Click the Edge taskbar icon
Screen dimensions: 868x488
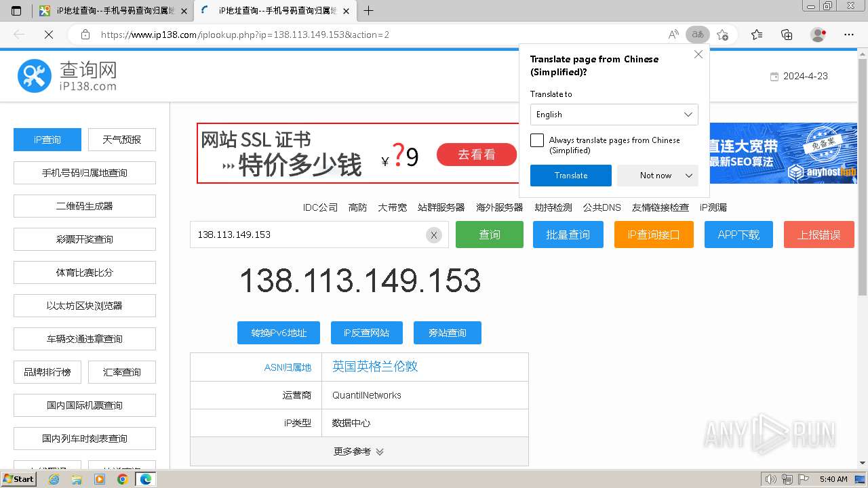[x=145, y=479]
